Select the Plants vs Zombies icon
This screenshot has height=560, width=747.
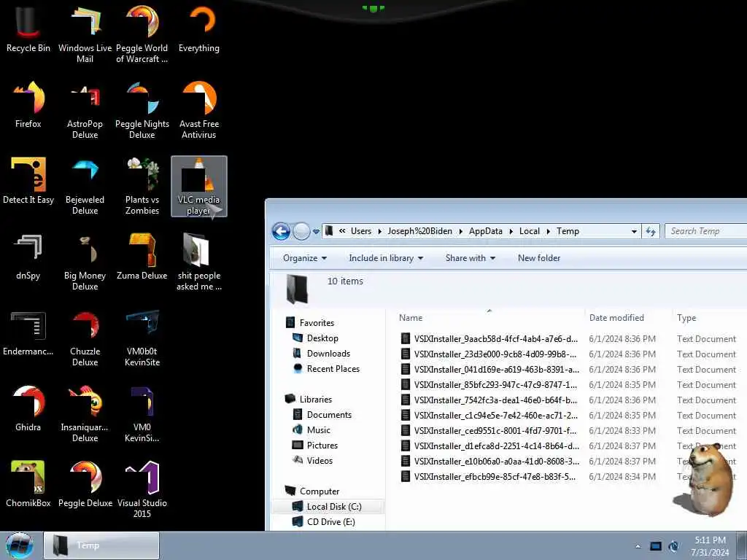[142, 186]
